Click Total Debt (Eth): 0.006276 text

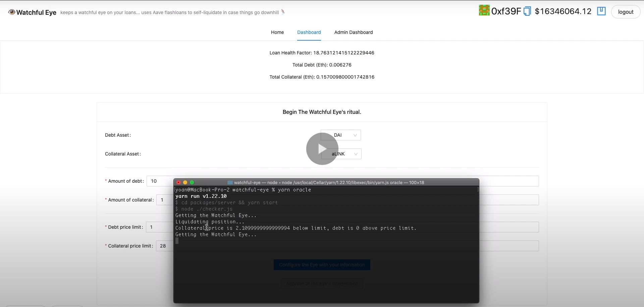point(322,65)
